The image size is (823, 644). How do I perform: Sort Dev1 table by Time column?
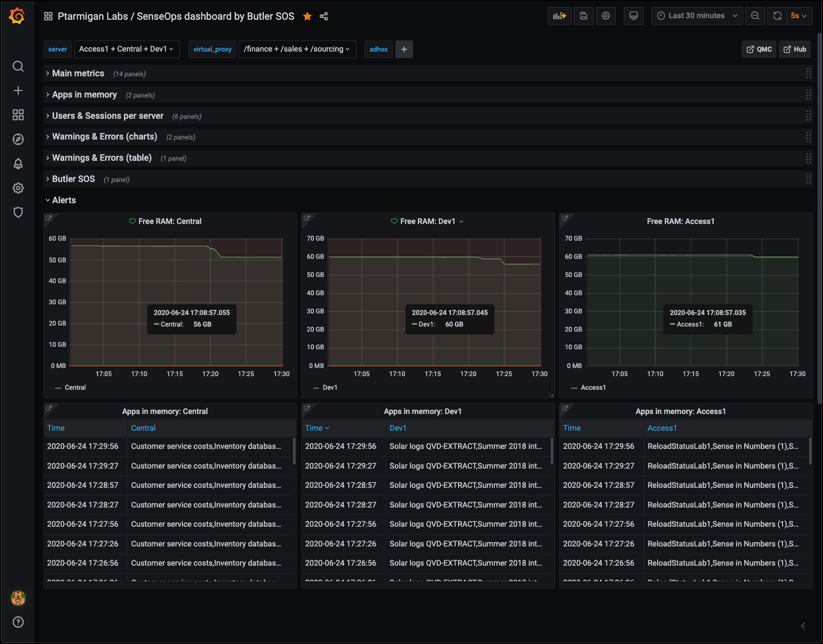coord(314,428)
